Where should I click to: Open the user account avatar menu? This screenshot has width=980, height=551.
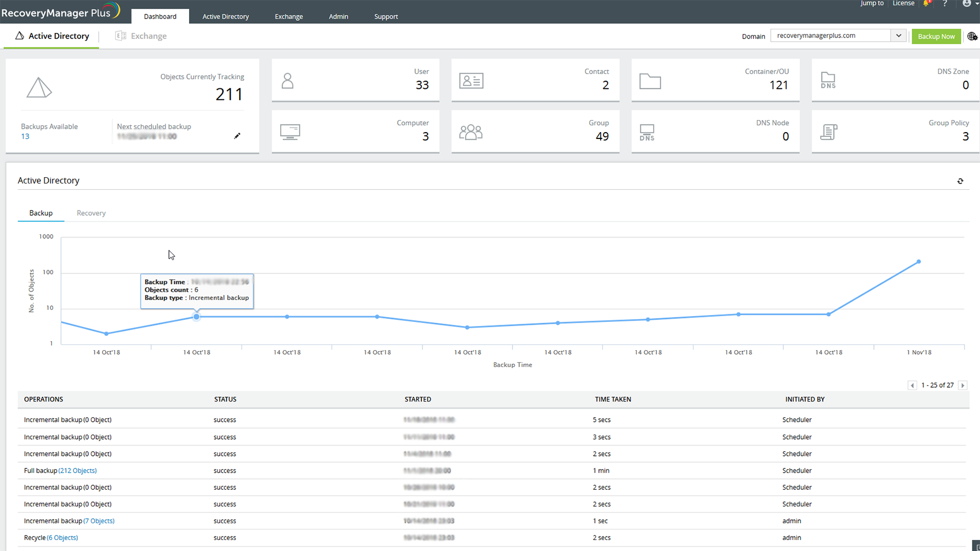point(967,3)
